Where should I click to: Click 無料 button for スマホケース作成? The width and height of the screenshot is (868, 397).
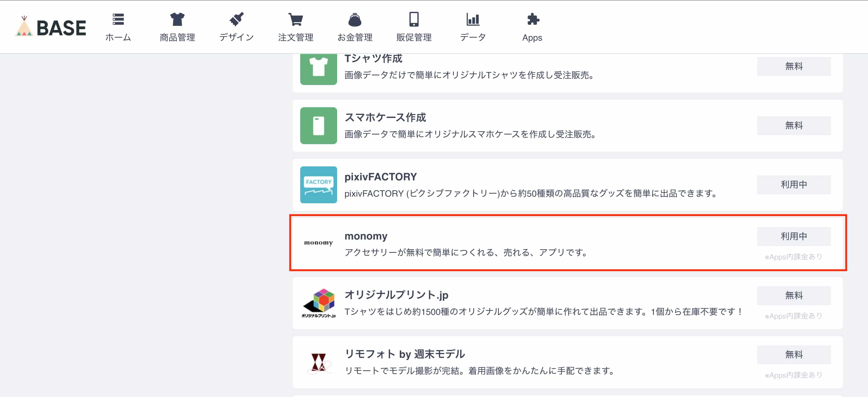pos(794,126)
